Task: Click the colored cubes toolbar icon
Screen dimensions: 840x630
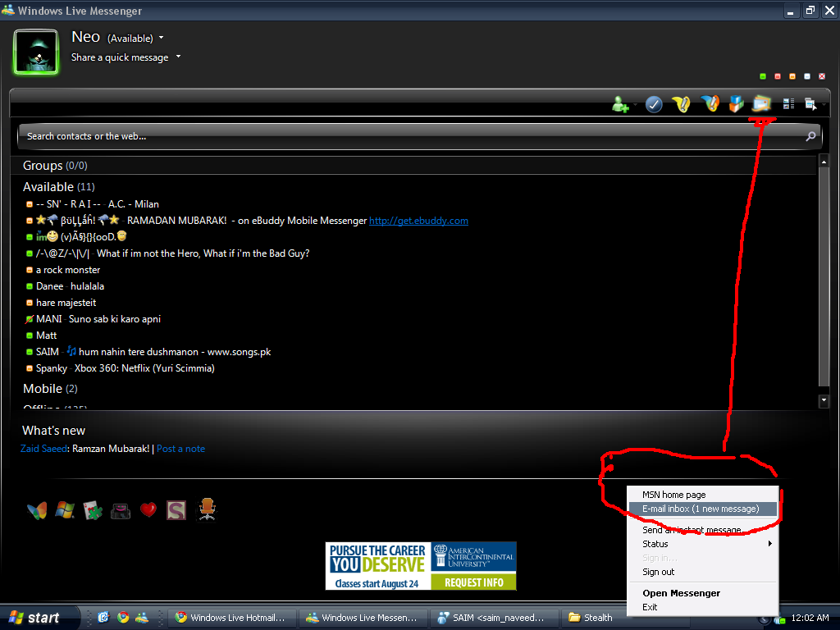Action: coord(736,104)
